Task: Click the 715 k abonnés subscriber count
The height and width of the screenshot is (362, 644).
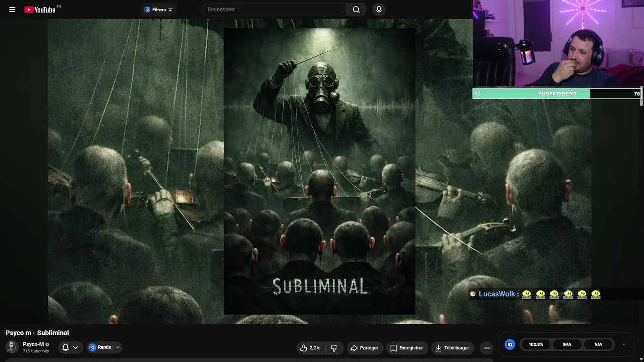Action: coord(36,351)
